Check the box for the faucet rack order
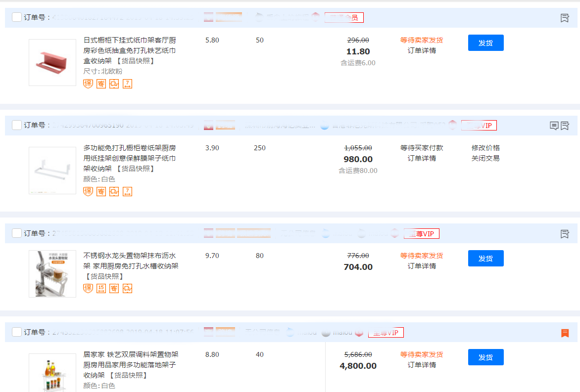 (x=17, y=233)
